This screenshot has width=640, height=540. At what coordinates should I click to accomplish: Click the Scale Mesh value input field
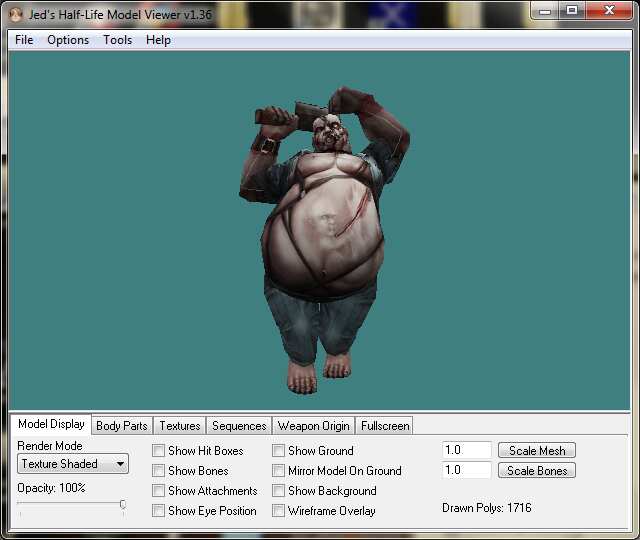(466, 451)
